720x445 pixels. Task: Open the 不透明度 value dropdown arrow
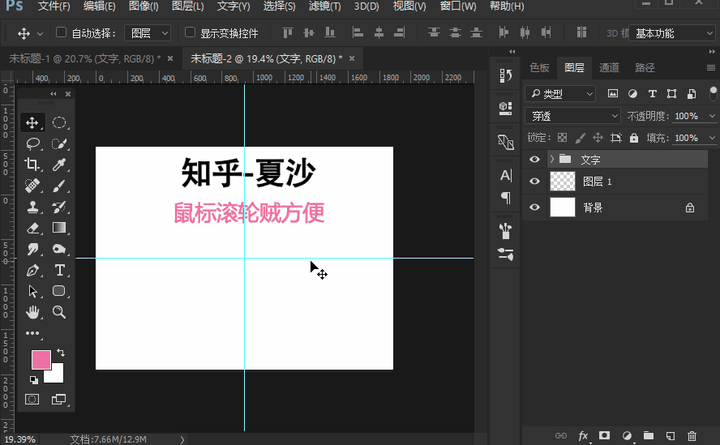pos(712,116)
